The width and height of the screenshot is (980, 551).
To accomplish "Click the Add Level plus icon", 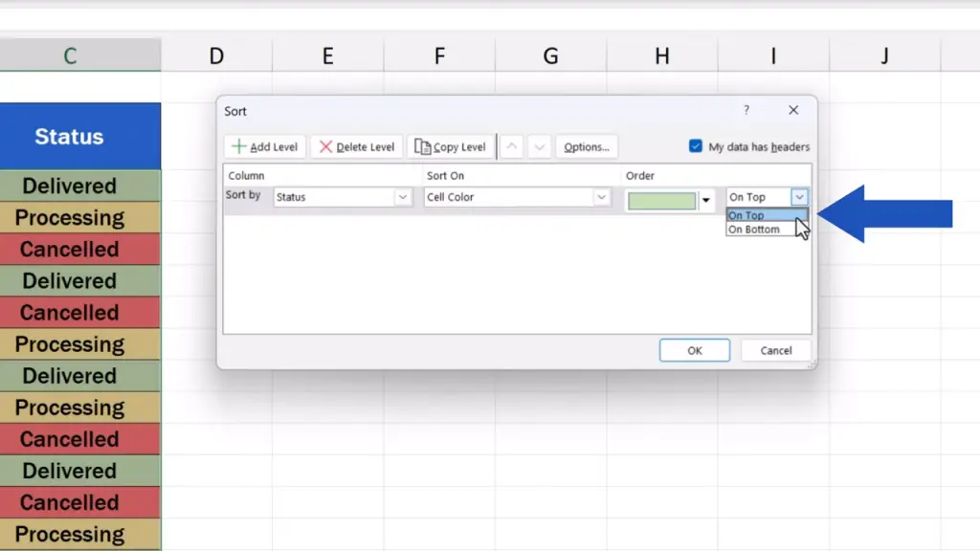I will pyautogui.click(x=239, y=147).
